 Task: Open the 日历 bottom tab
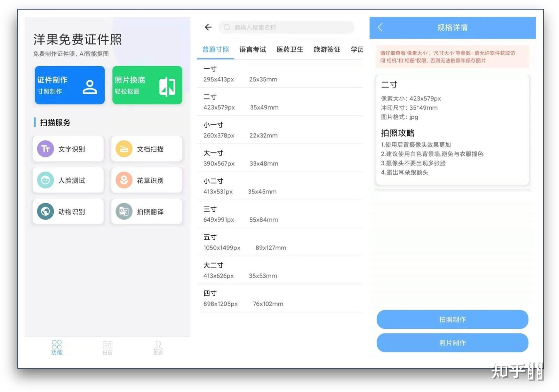click(x=108, y=348)
